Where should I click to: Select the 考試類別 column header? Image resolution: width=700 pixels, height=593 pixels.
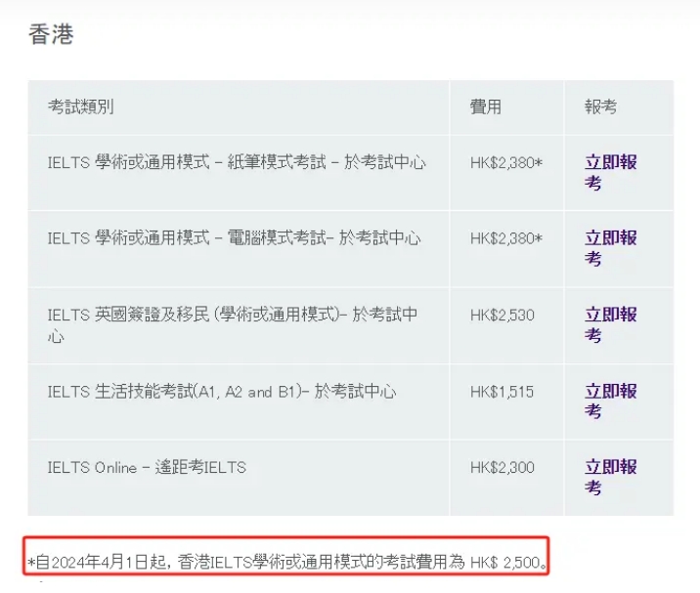click(81, 106)
